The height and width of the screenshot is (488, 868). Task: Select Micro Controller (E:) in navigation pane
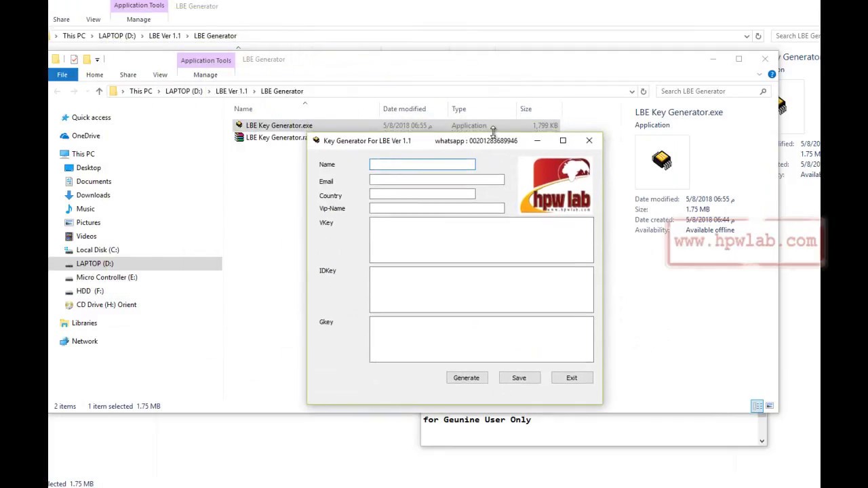(106, 277)
